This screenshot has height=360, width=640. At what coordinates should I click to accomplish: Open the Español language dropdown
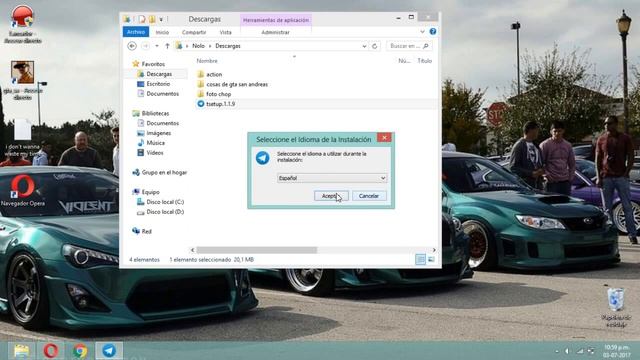click(331, 178)
